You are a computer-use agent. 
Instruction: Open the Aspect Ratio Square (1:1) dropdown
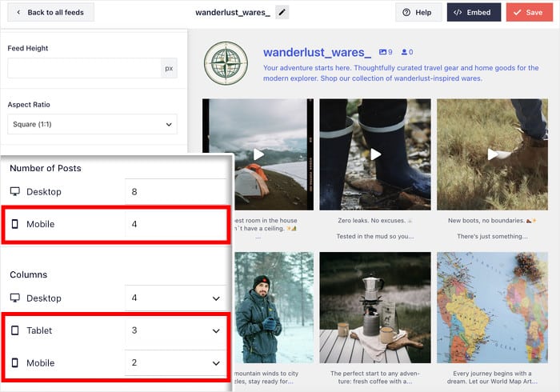[92, 124]
